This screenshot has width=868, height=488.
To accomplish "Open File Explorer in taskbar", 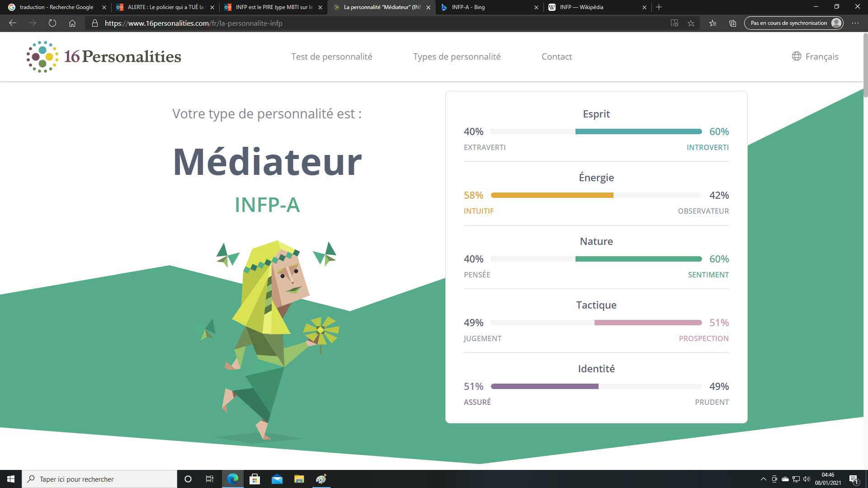I will [x=299, y=479].
